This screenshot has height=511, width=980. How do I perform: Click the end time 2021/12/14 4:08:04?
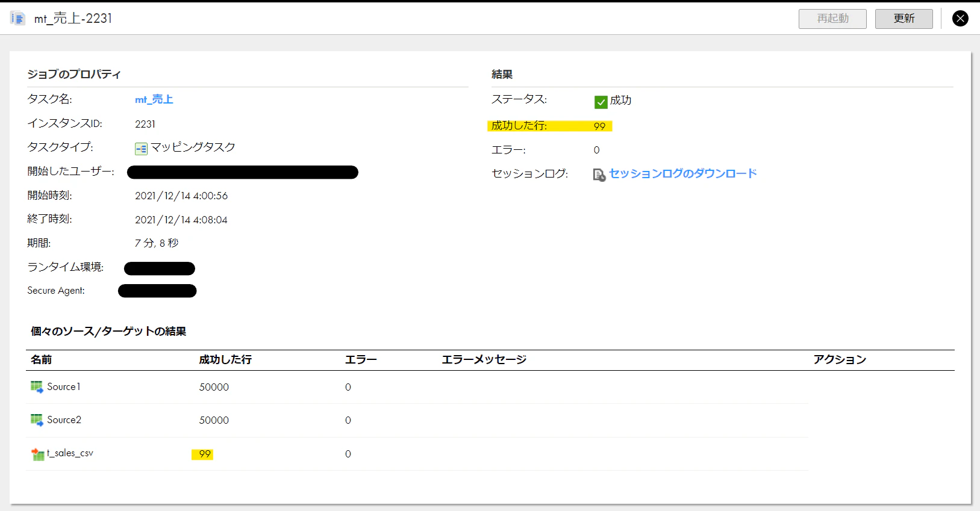(181, 220)
